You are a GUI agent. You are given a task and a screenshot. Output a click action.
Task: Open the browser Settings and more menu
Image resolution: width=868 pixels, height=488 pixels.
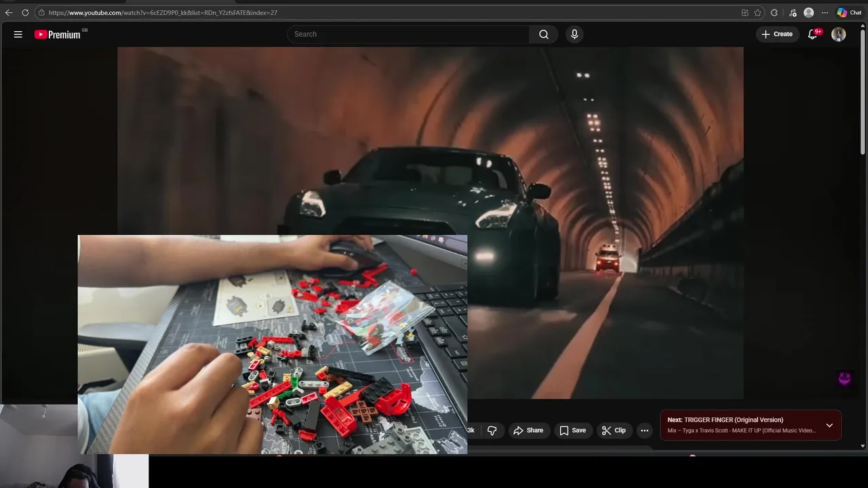pyautogui.click(x=825, y=12)
